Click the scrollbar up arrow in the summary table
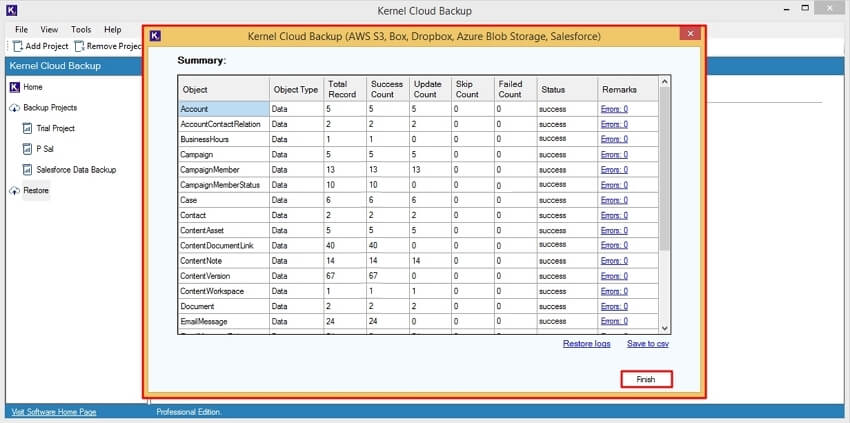This screenshot has width=850, height=423. [x=665, y=82]
